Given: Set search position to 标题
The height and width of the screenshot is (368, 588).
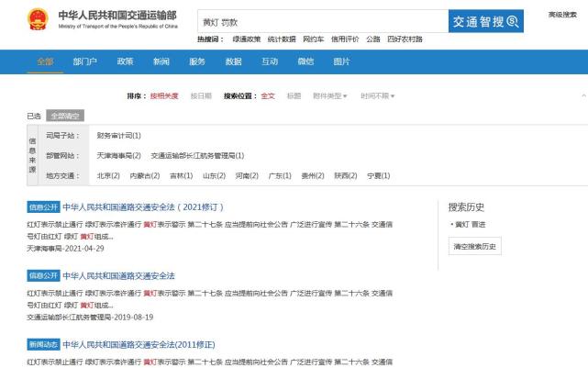Looking at the screenshot, I should pos(294,96).
